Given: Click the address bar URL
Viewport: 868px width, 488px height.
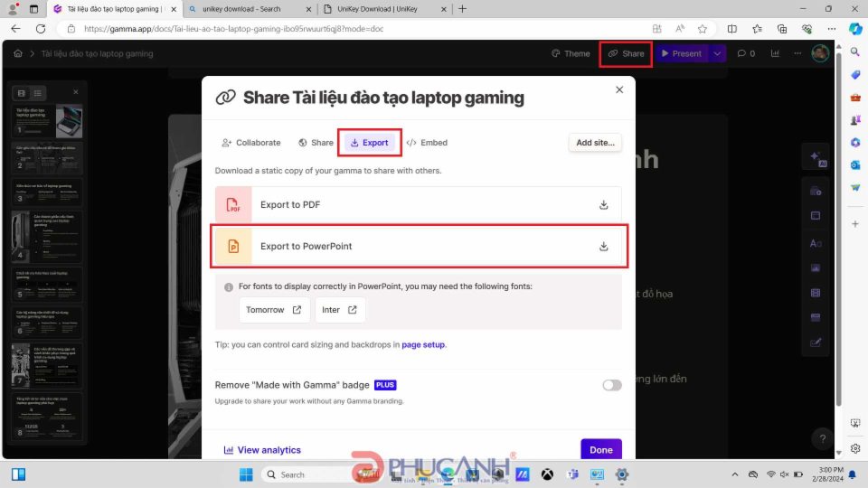Looking at the screenshot, I should tap(233, 29).
